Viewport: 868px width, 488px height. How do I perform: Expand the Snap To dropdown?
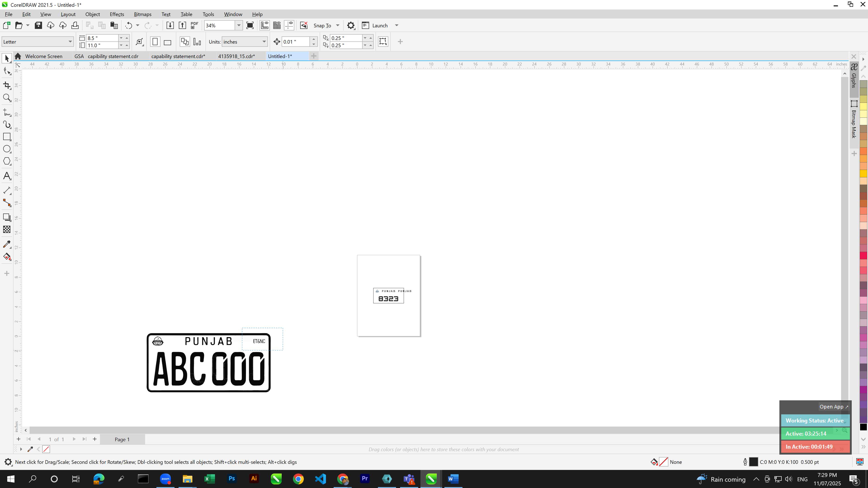338,25
